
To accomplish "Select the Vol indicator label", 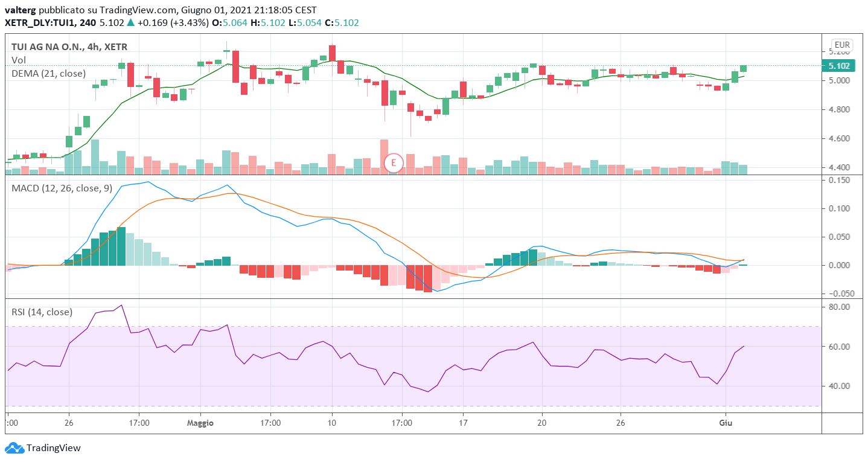I will point(19,60).
